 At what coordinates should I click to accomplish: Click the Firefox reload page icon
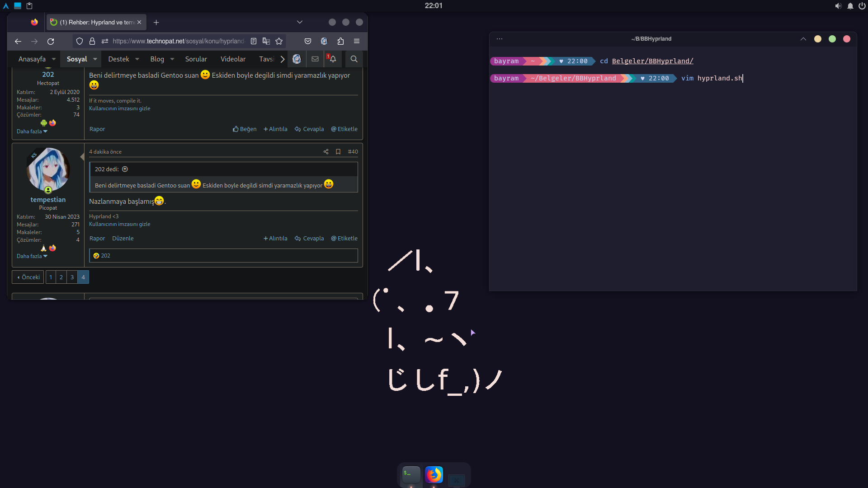(51, 41)
